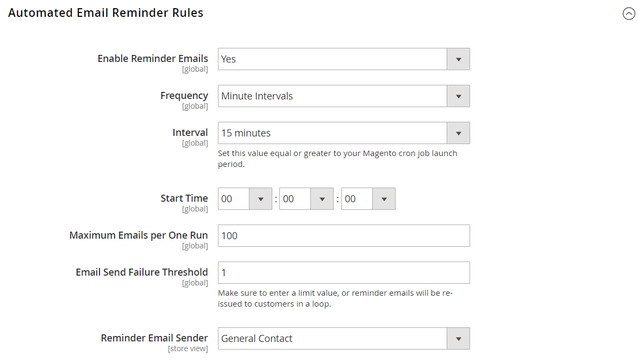Click the Interval dropdown arrow icon

click(458, 133)
